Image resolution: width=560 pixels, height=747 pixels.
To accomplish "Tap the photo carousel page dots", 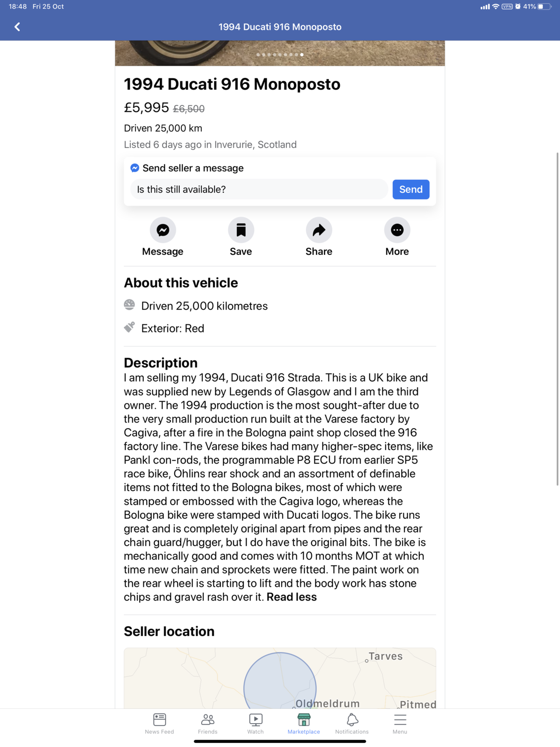I will tap(280, 55).
